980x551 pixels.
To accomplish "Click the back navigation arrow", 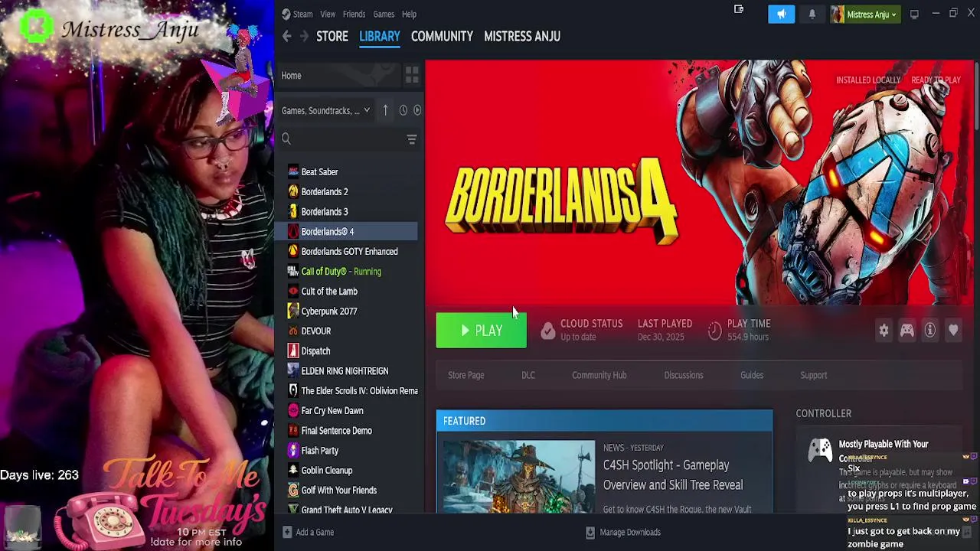I will tap(286, 36).
